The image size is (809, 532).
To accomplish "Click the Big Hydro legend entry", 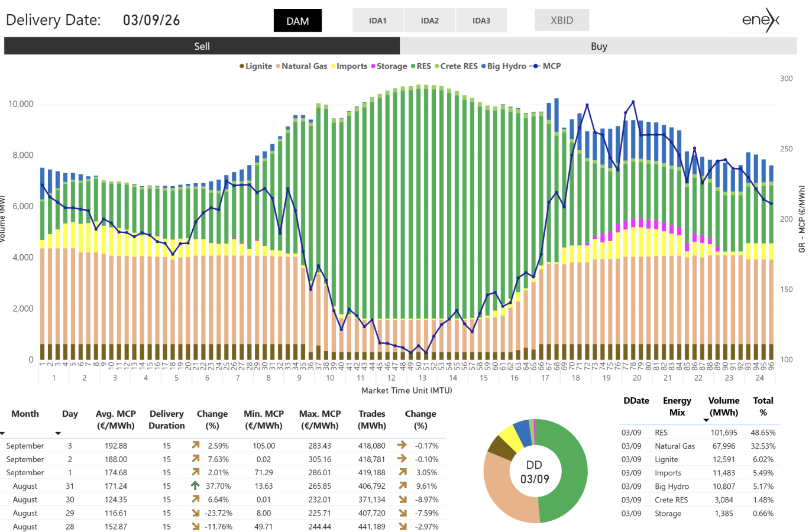I will [503, 66].
